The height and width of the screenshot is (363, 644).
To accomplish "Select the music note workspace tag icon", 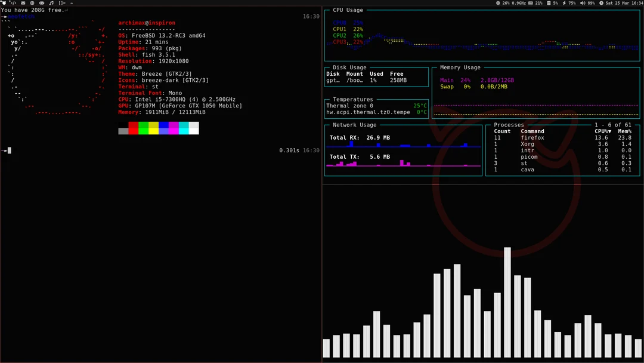I will point(51,3).
